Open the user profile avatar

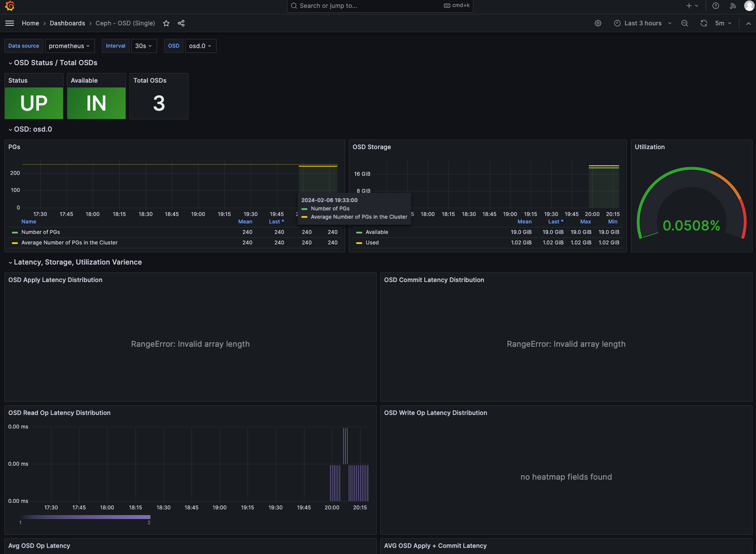point(749,6)
